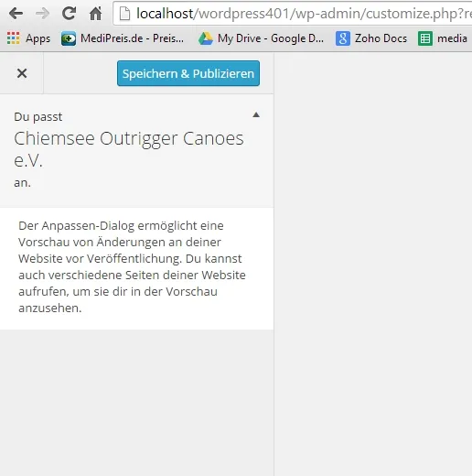The height and width of the screenshot is (476, 472).
Task: Click the 'an.' text under the site title
Action: (x=22, y=183)
